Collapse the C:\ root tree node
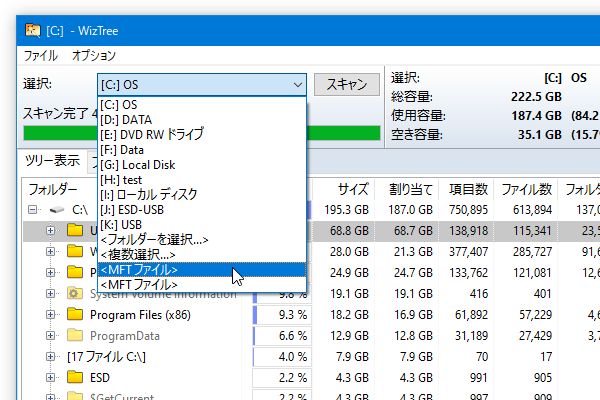 (x=33, y=210)
